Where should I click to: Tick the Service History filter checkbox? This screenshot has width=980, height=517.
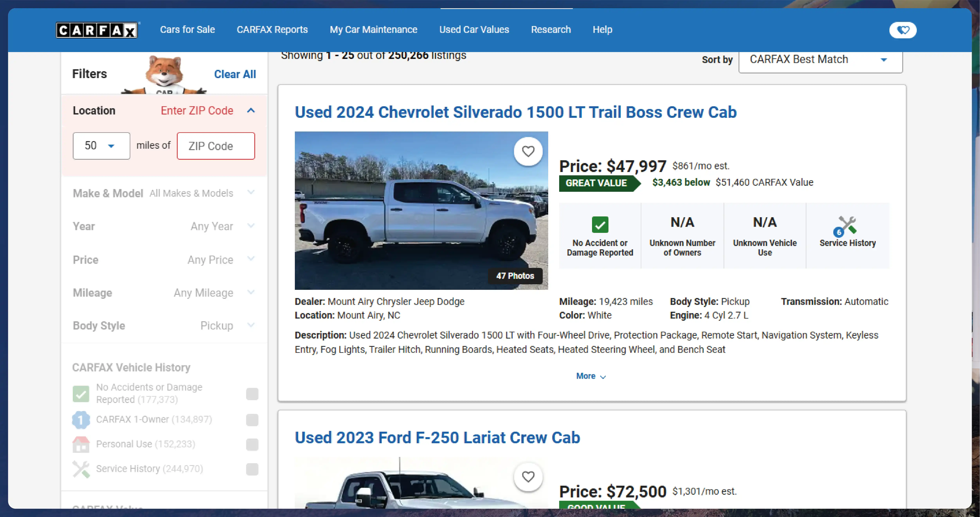252,469
